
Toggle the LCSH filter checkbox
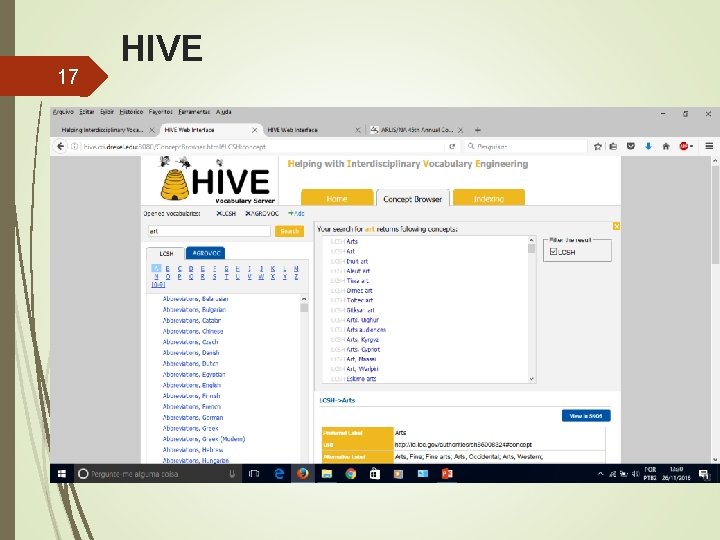[553, 252]
